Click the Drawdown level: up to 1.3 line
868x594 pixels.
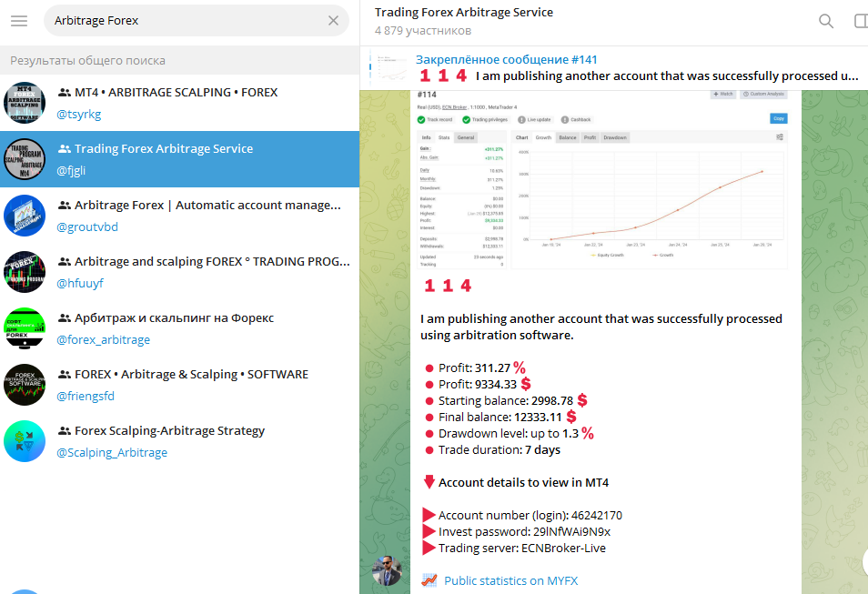pyautogui.click(x=510, y=434)
